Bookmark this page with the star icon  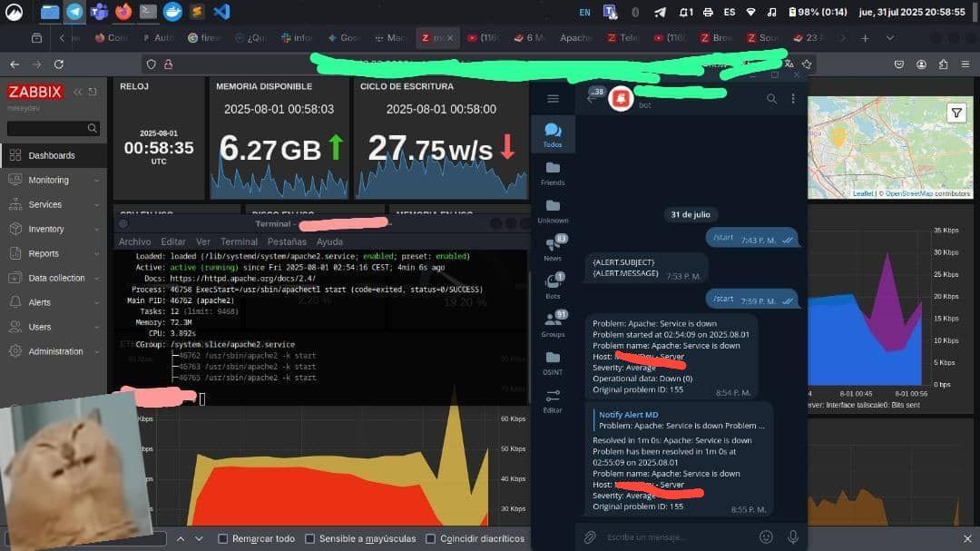807,64
